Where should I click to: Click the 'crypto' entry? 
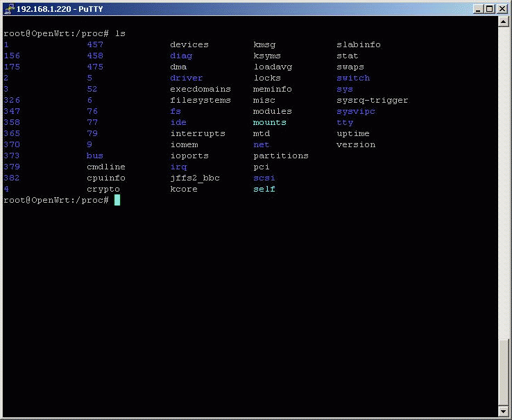click(x=103, y=190)
